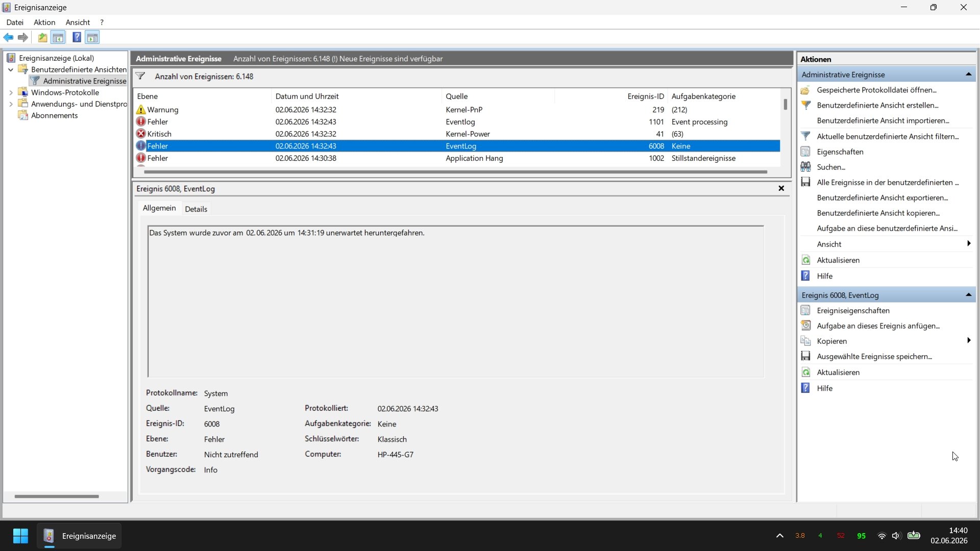Click the Wi-Fi icon in system tray
Screen dimensions: 980x551
(881, 536)
